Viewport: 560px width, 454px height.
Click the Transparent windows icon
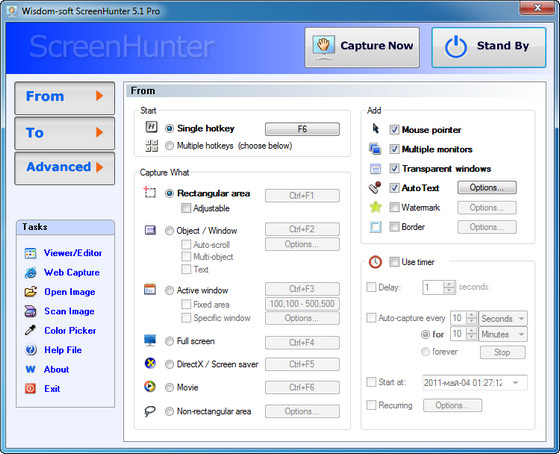(x=375, y=168)
